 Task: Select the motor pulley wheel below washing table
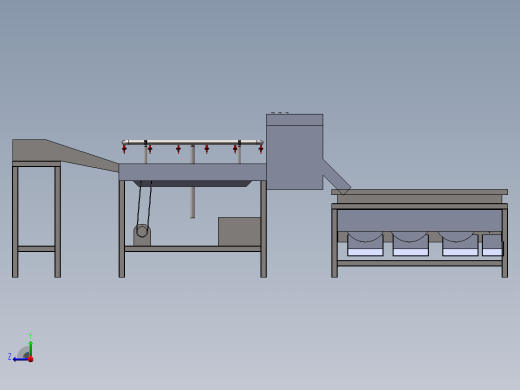pyautogui.click(x=142, y=231)
